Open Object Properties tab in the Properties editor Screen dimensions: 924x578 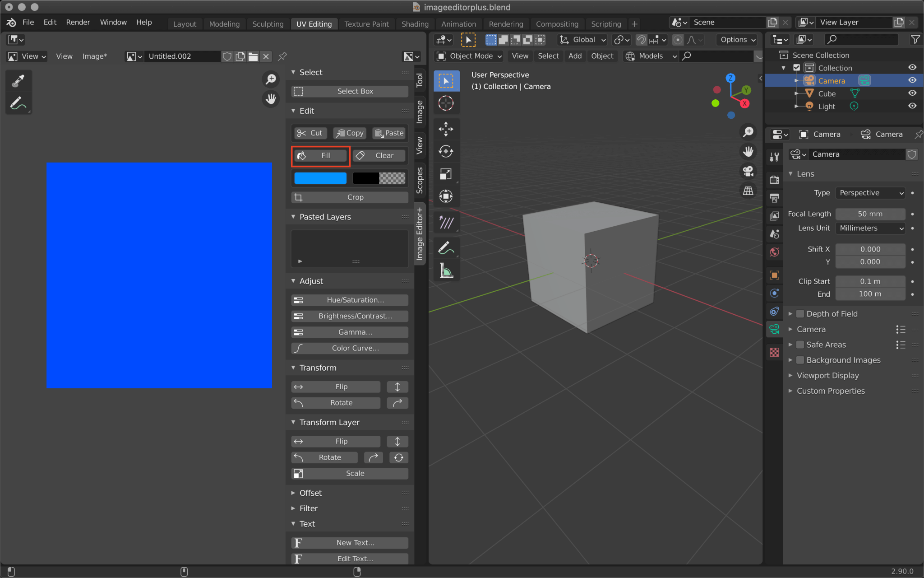click(x=774, y=275)
